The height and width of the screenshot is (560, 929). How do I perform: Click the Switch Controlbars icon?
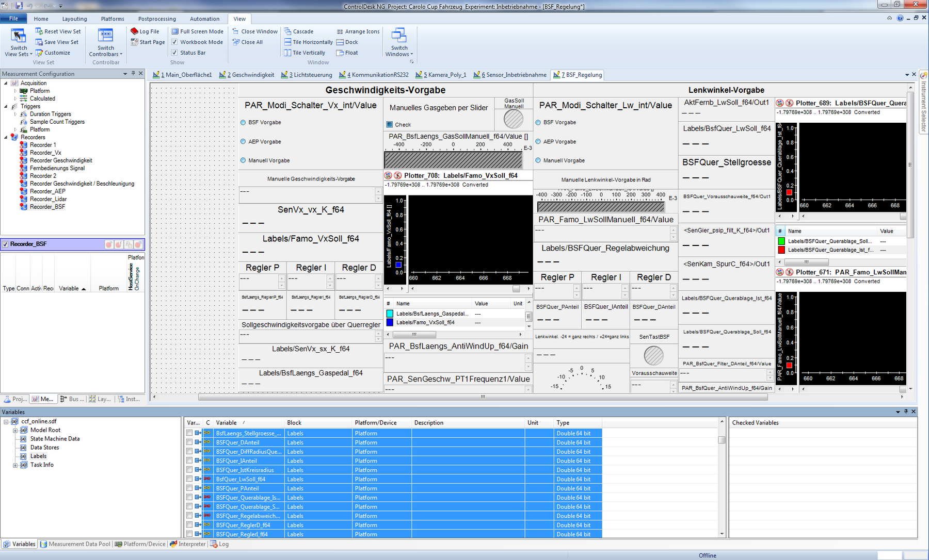click(105, 36)
